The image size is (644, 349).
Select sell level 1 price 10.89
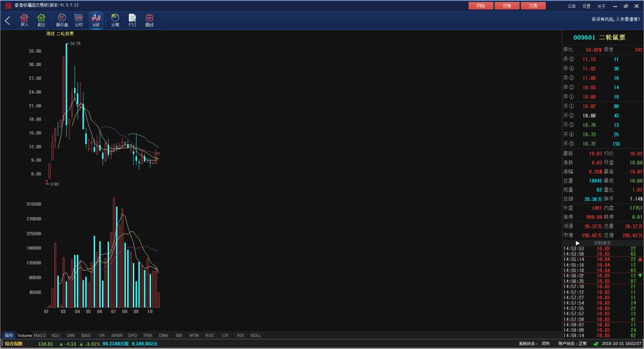(x=589, y=97)
